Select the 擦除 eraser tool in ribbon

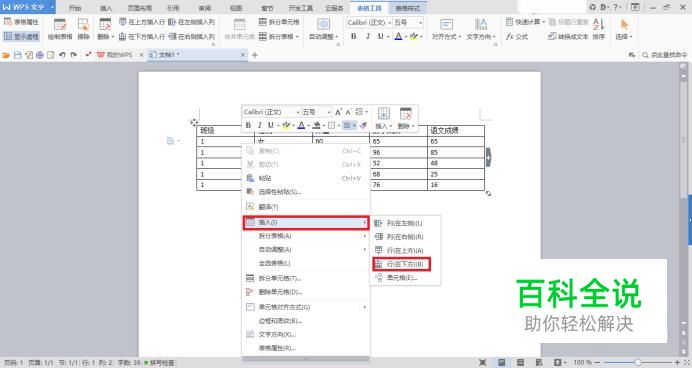coord(83,29)
